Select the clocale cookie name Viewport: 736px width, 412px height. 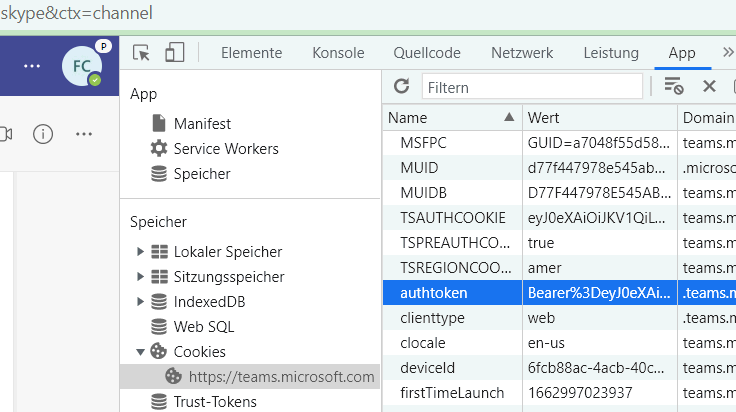pos(422,343)
